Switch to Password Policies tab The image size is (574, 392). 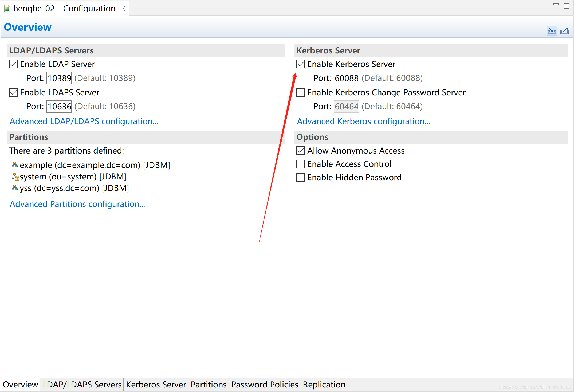[x=265, y=385]
